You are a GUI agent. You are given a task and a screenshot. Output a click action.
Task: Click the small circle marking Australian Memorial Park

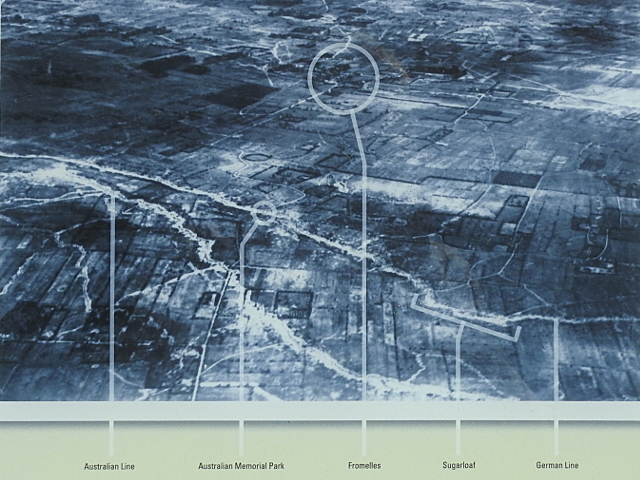[x=264, y=212]
